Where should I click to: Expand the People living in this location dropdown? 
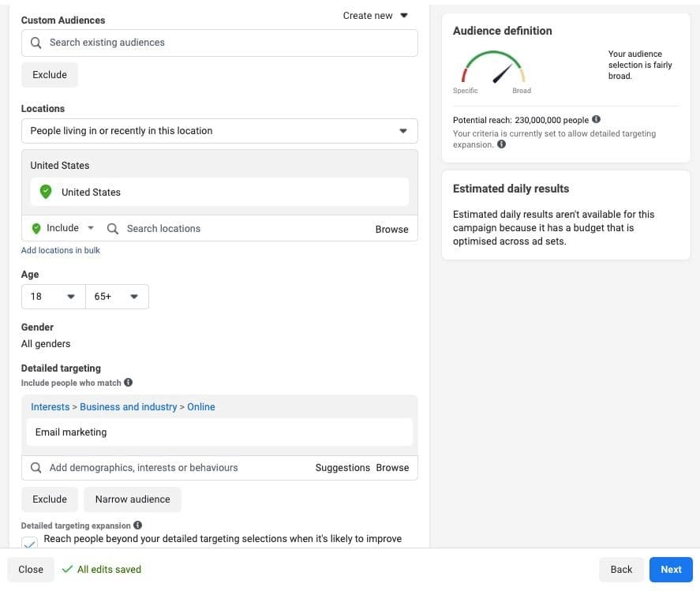[x=219, y=131]
